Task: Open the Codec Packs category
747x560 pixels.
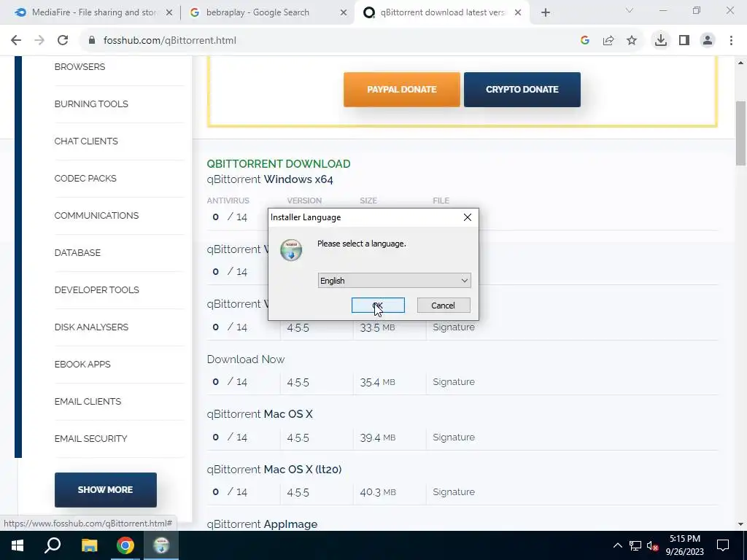Action: point(85,178)
